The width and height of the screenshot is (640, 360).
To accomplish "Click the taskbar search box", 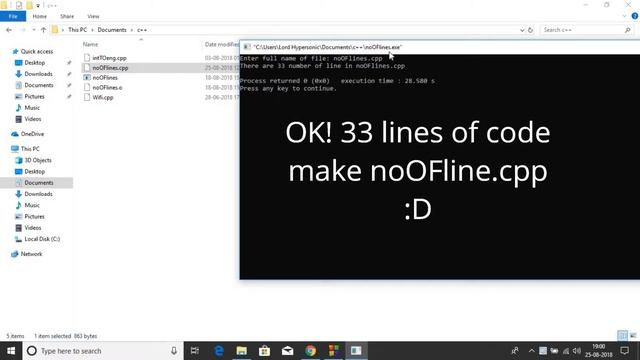I will (x=103, y=351).
